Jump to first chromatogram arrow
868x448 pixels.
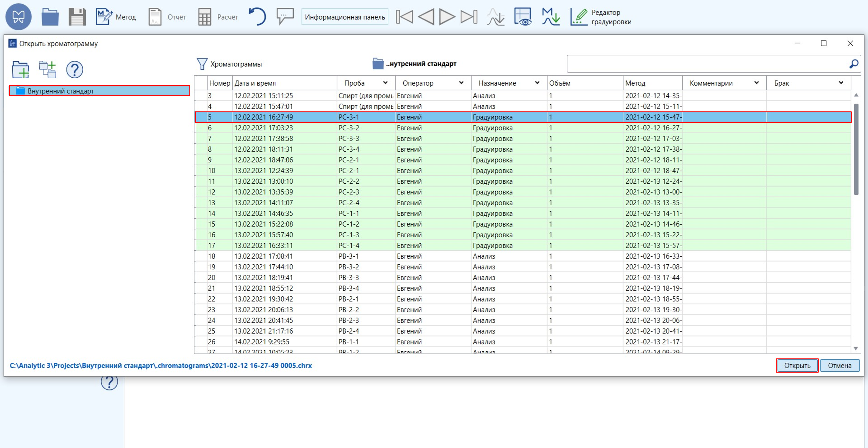(404, 17)
